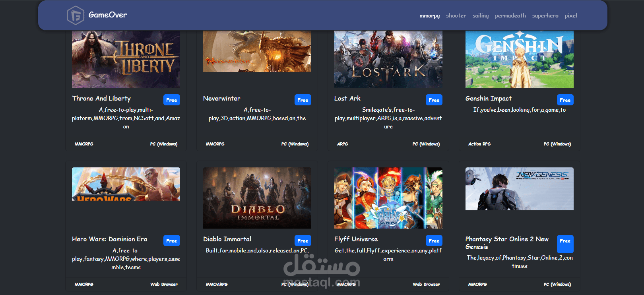Open the permadeath category
Viewport: 644px width, 295px height.
click(x=510, y=16)
